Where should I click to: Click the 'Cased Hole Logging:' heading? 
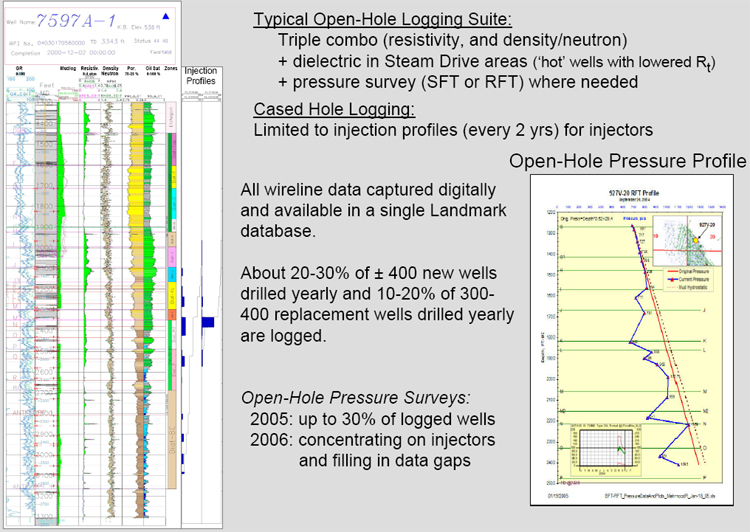click(334, 109)
